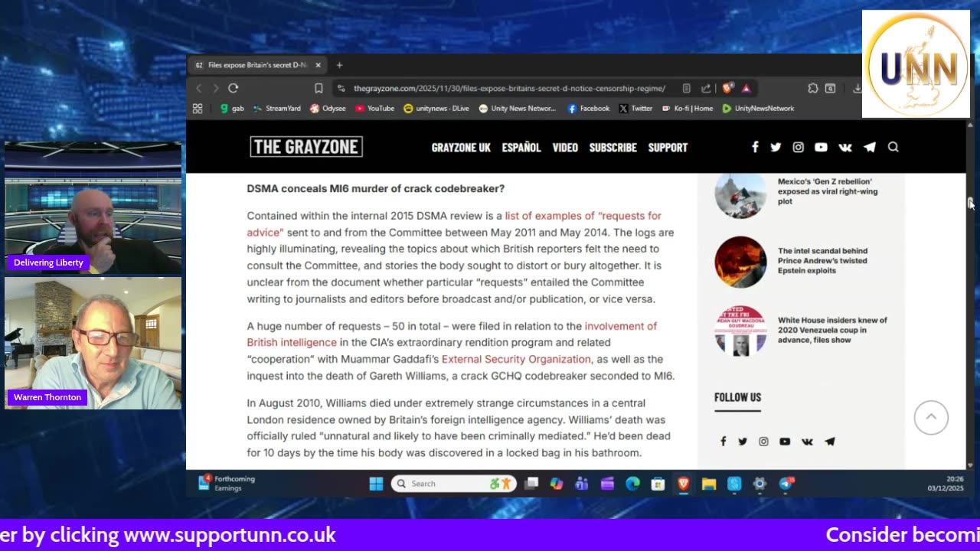Image resolution: width=980 pixels, height=551 pixels.
Task: Open The Grayzone Telegram icon in the header
Action: point(870,147)
